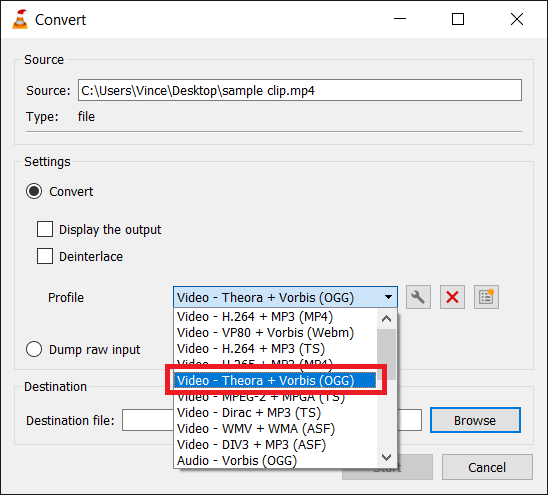Image resolution: width=548 pixels, height=495 pixels.
Task: Choose Video - H.264 + MP3 (TS) profile
Action: pos(275,349)
